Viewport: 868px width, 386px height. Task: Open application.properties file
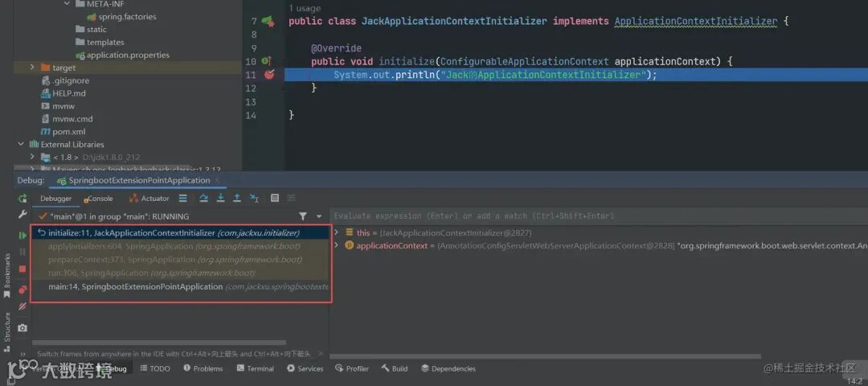point(122,55)
